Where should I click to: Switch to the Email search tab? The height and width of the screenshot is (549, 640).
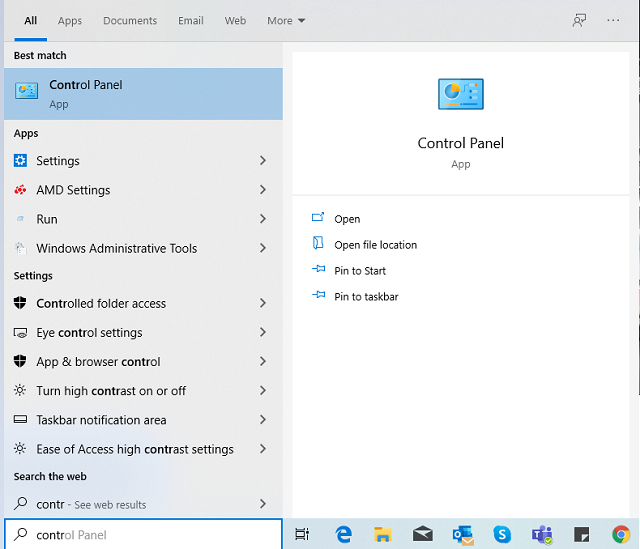[191, 20]
